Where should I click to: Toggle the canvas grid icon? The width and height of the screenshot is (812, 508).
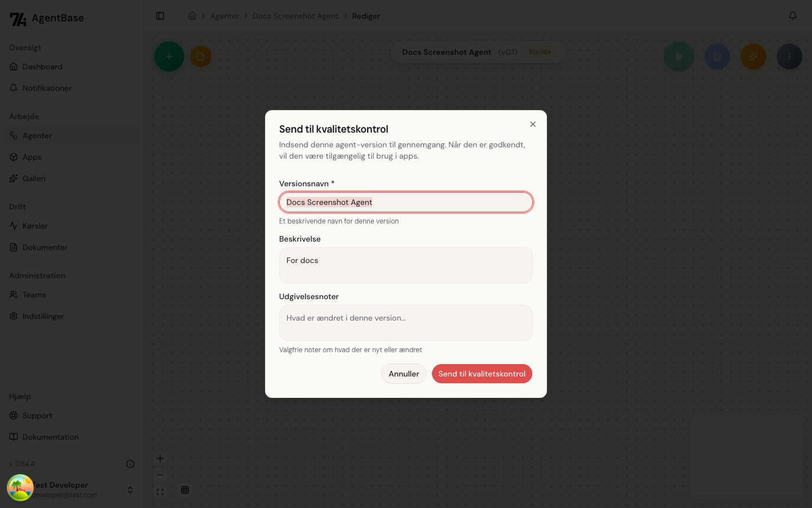coord(185,490)
